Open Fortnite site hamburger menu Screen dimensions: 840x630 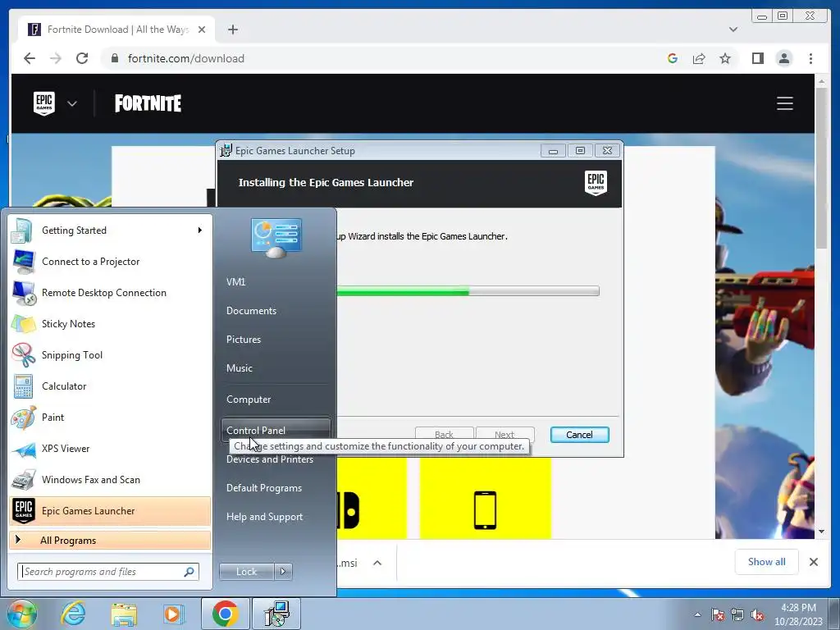coord(785,103)
